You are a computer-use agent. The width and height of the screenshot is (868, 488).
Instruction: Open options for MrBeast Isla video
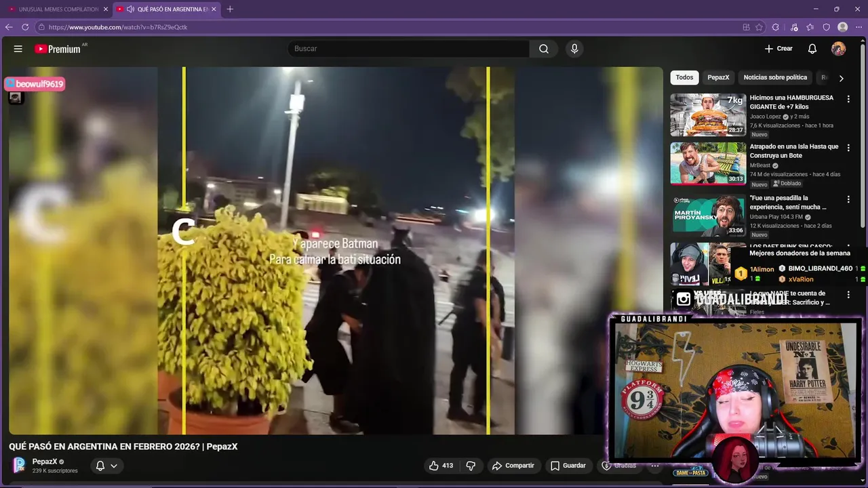[848, 148]
